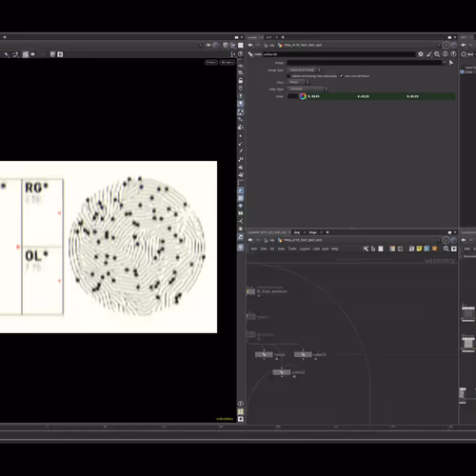The height and width of the screenshot is (476, 476).
Task: Open the Edit menu in network editor
Action: 264,248
